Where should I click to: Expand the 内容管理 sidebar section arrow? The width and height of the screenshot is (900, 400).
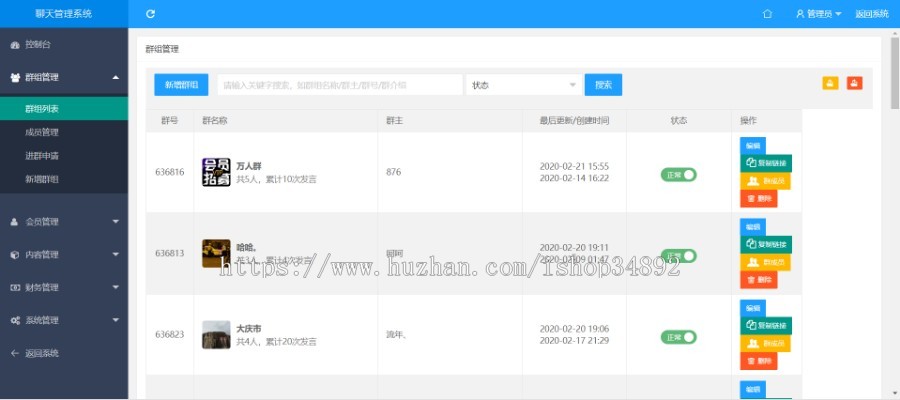(115, 254)
